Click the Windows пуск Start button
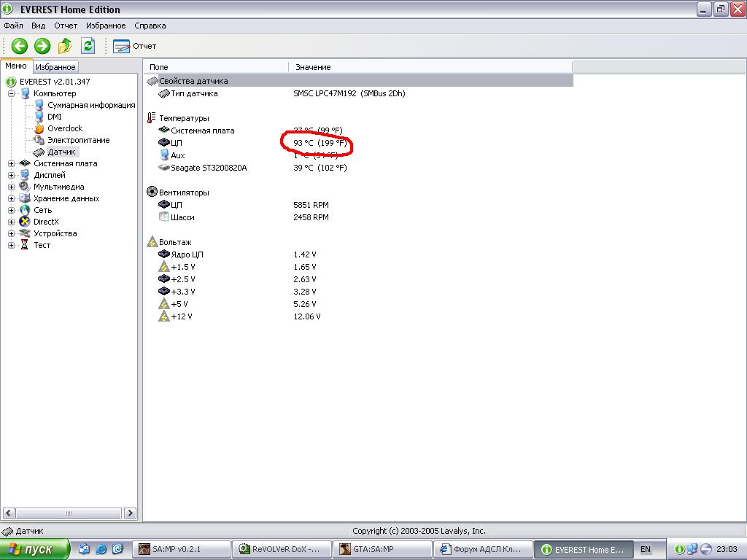Image resolution: width=747 pixels, height=560 pixels. coord(35,549)
